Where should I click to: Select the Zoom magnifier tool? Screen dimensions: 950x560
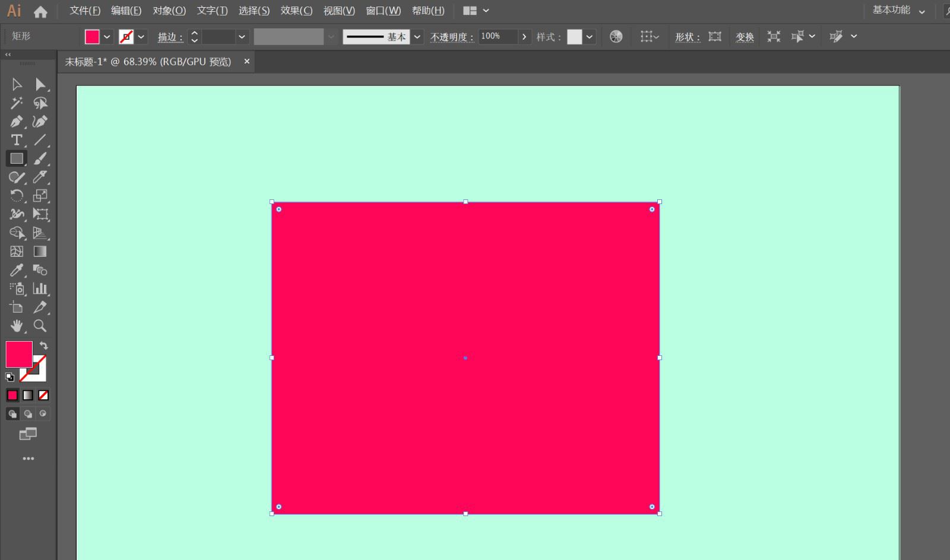(x=40, y=326)
